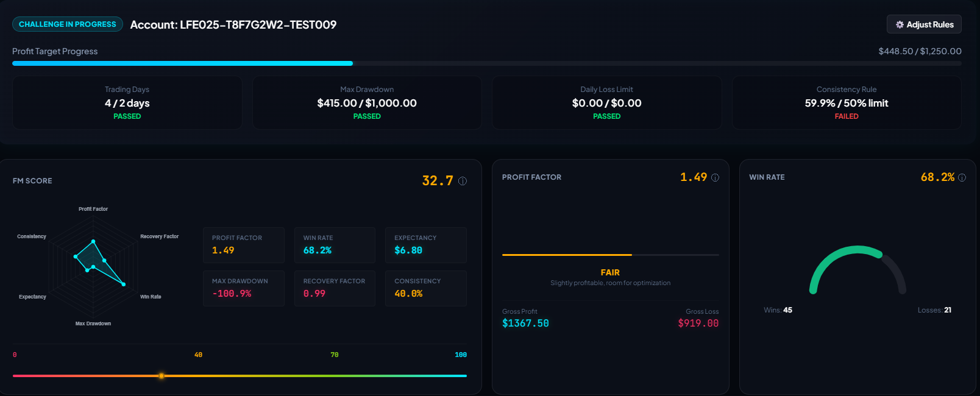Click the radar chart in FM Score
This screenshot has height=396, width=980.
coord(93,266)
